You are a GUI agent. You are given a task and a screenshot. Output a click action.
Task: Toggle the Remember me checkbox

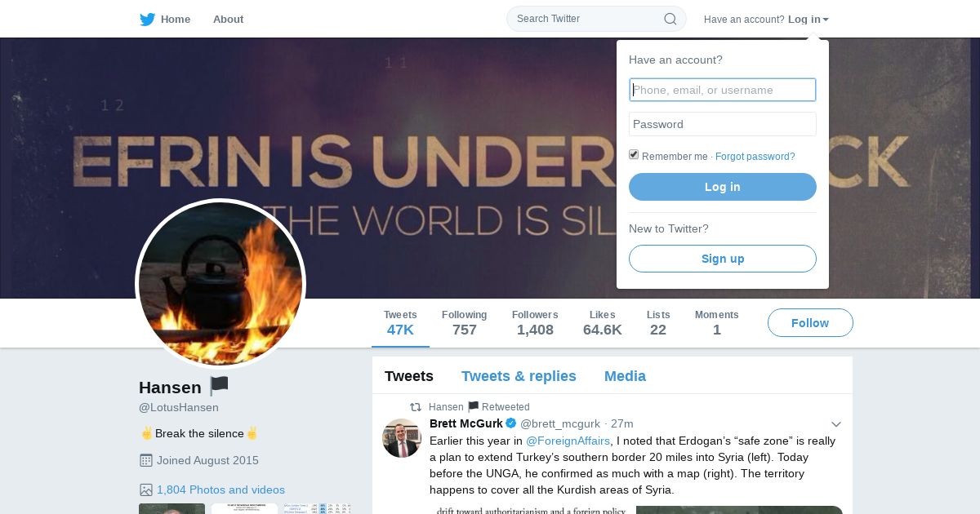point(634,155)
